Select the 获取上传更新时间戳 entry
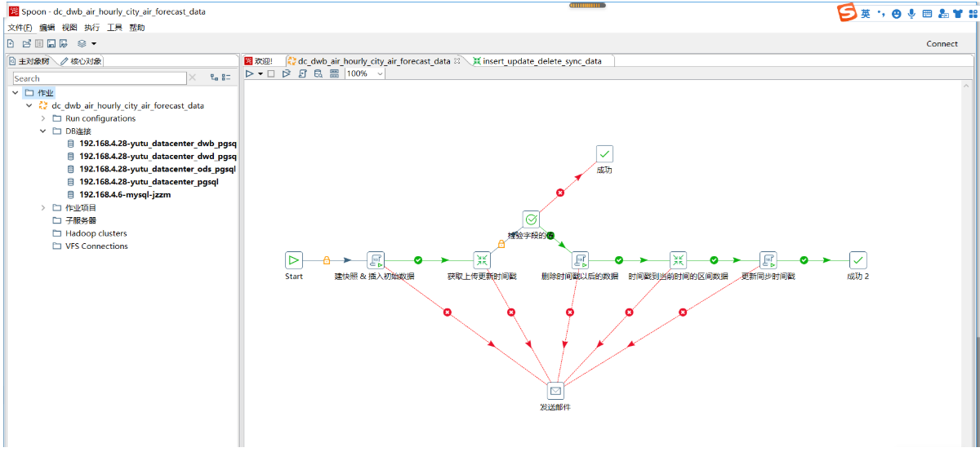Viewport: 980px width, 461px height. (x=482, y=260)
